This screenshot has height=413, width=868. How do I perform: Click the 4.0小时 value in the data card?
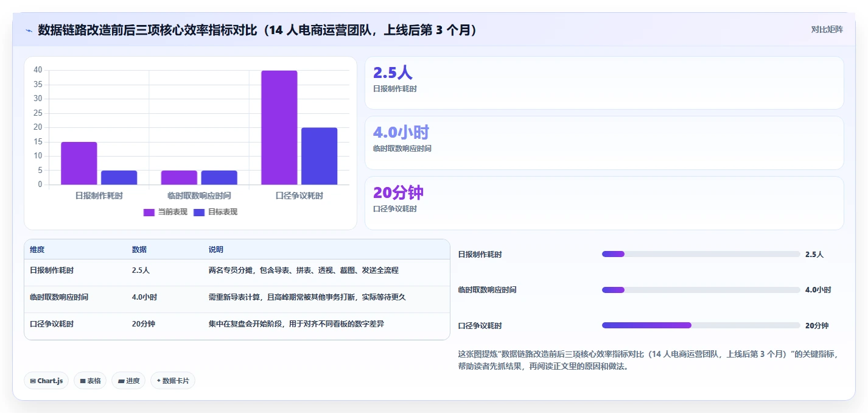(x=401, y=132)
